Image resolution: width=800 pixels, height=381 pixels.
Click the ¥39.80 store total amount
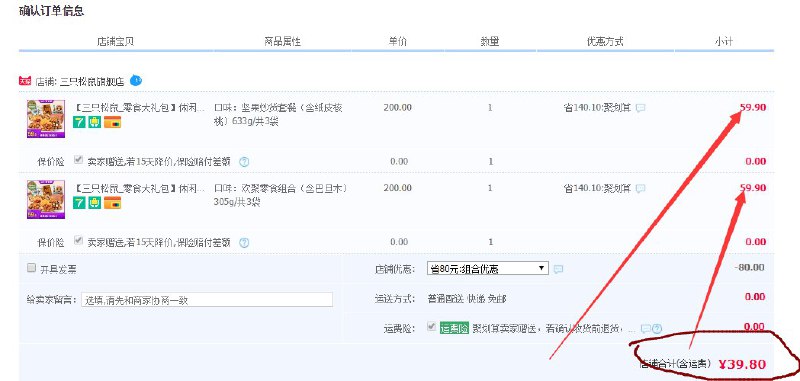742,364
